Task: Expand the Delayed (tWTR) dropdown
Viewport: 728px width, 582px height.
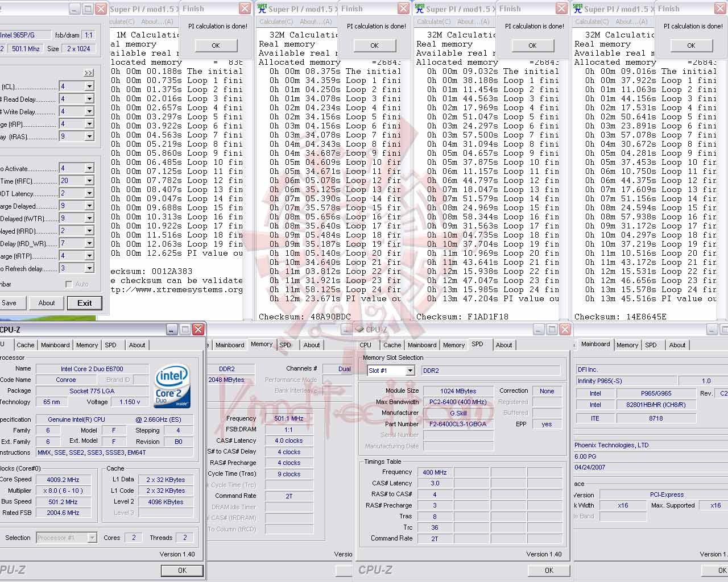Action: tap(89, 218)
